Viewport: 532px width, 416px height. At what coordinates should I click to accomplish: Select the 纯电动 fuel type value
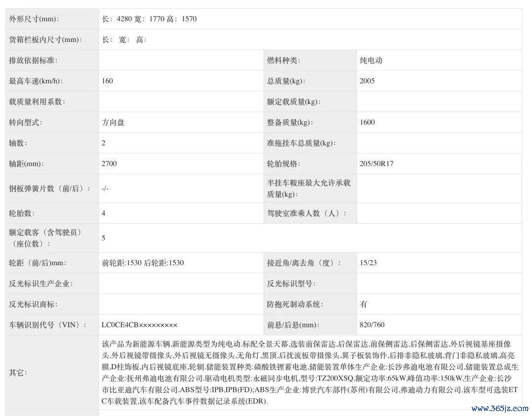pos(371,61)
